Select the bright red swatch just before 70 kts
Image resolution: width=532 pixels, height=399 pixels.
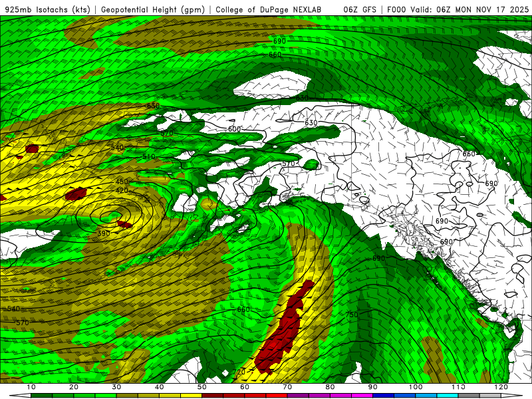(x=277, y=396)
